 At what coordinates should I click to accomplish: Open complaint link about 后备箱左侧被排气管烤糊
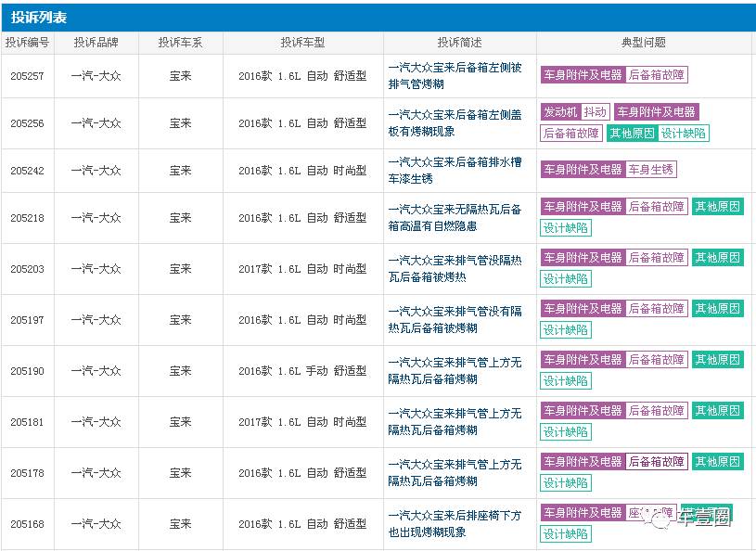tap(455, 76)
